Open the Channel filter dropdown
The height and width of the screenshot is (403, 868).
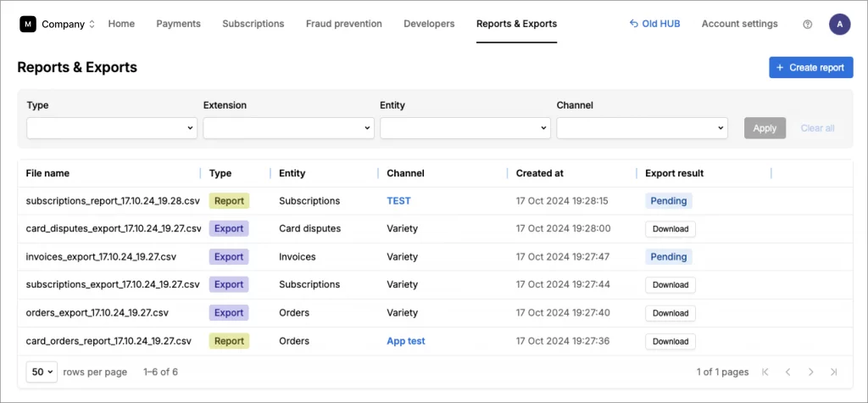[643, 128]
